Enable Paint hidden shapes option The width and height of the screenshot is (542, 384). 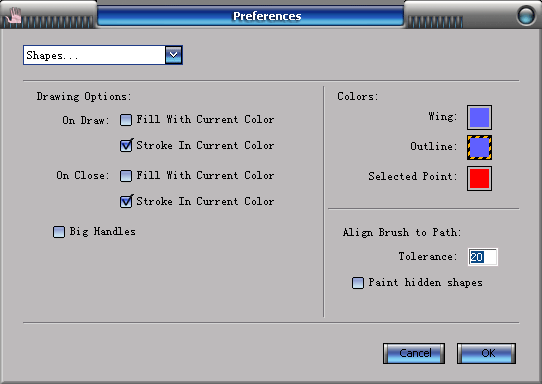(358, 283)
